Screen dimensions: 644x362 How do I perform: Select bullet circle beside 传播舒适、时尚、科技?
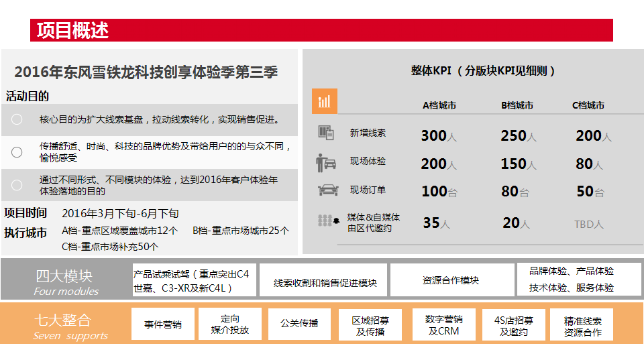pyautogui.click(x=17, y=152)
